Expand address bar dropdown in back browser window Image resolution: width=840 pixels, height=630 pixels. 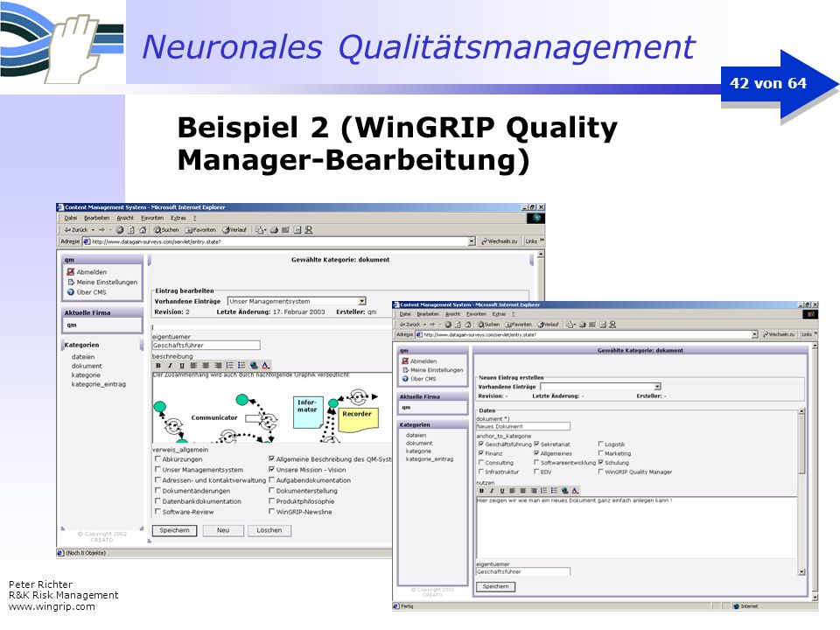click(x=472, y=241)
